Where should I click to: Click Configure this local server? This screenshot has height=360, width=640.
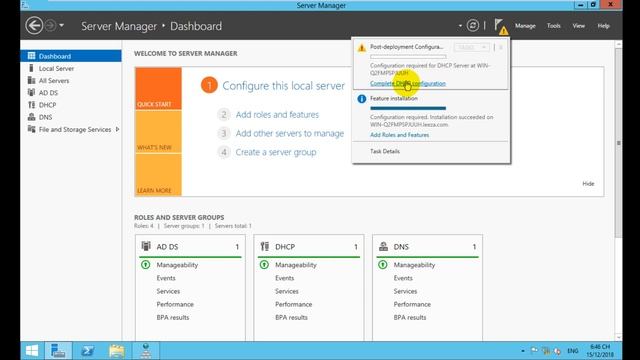[x=283, y=86]
